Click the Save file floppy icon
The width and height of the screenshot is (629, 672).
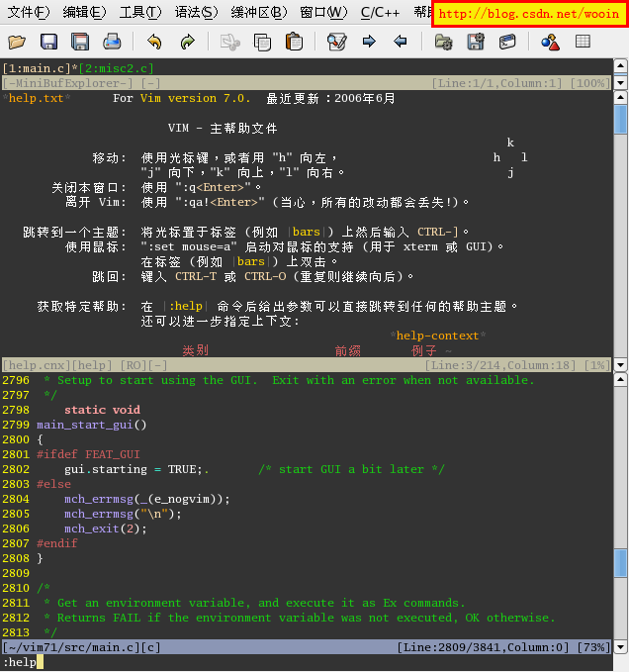[48, 42]
